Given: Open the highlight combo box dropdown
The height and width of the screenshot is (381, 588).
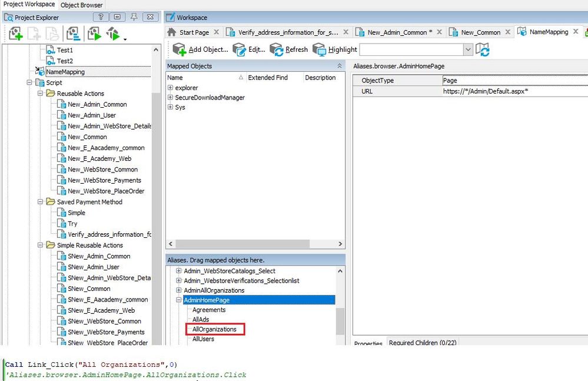Looking at the screenshot, I should click(x=468, y=49).
